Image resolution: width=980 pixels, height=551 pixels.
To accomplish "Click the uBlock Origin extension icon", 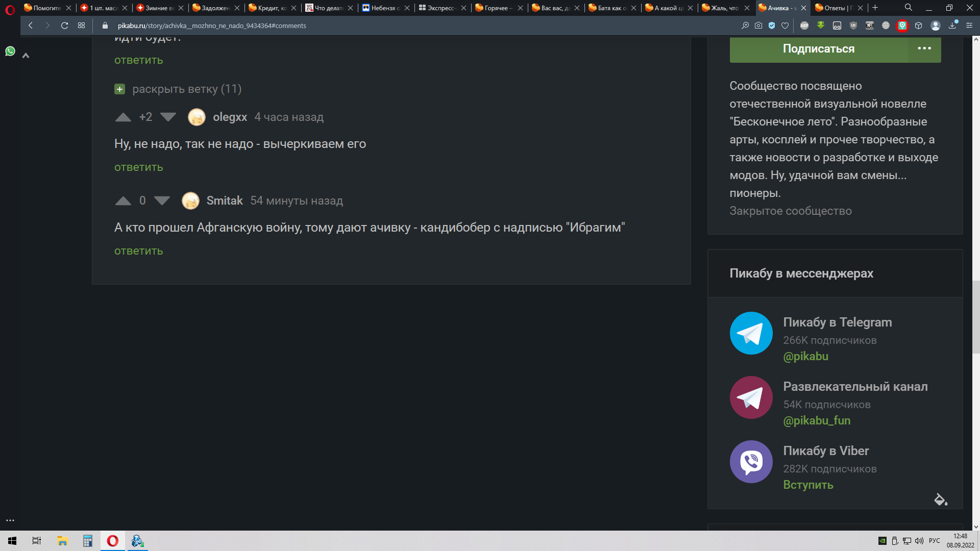I will tap(853, 26).
